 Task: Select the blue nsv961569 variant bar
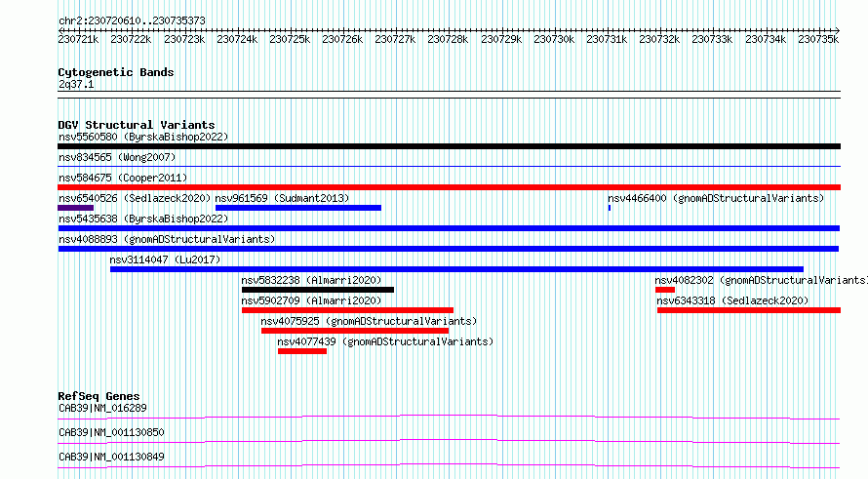point(298,208)
